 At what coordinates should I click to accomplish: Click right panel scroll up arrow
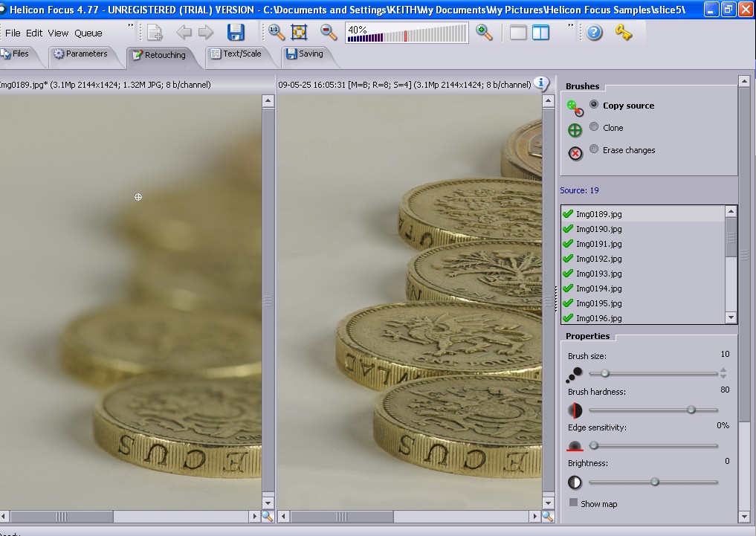tap(744, 81)
